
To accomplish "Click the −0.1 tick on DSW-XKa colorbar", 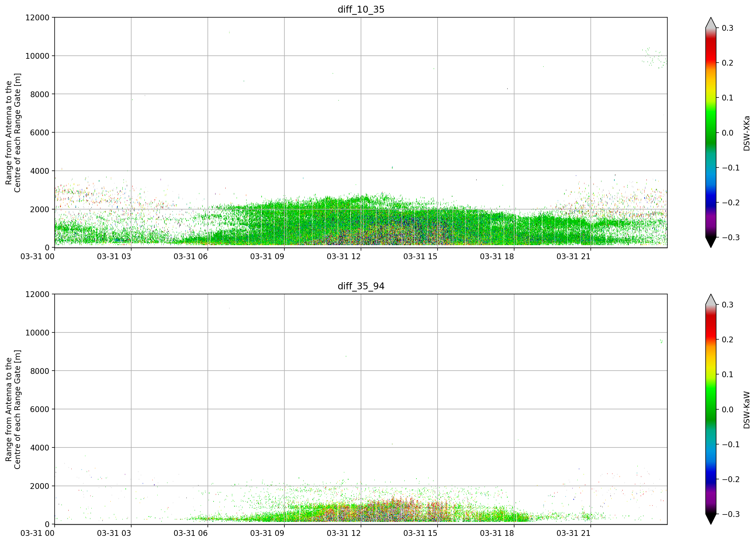I will pos(731,168).
